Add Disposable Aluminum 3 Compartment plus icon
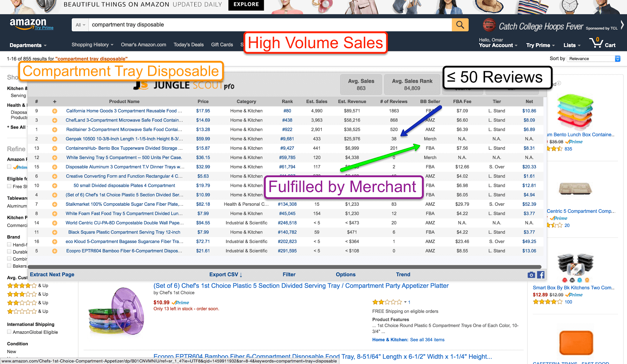Image resolution: width=627 pixels, height=364 pixels. point(54,167)
